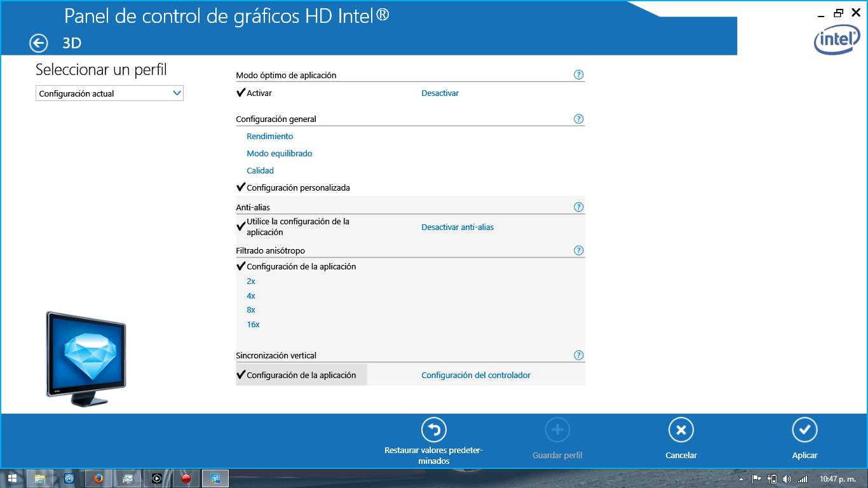Click the taskbar icon with the blue circular logo
The width and height of the screenshot is (868, 488).
pyautogui.click(x=69, y=478)
